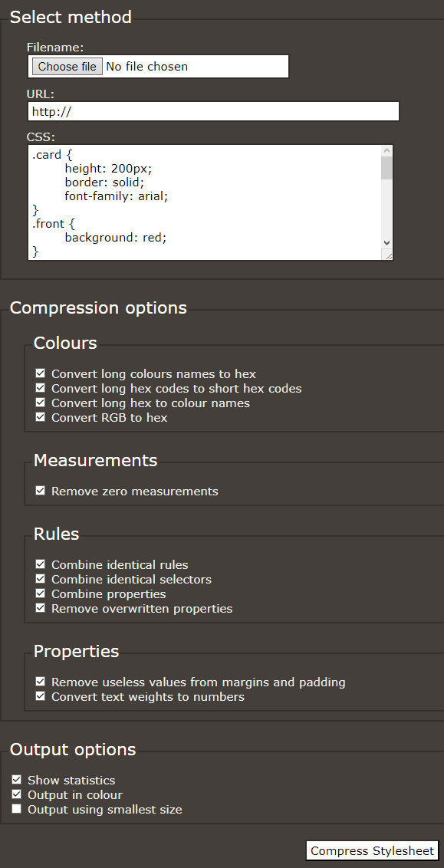This screenshot has width=444, height=868.
Task: Uncheck convert long hex to colour names
Action: [40, 403]
